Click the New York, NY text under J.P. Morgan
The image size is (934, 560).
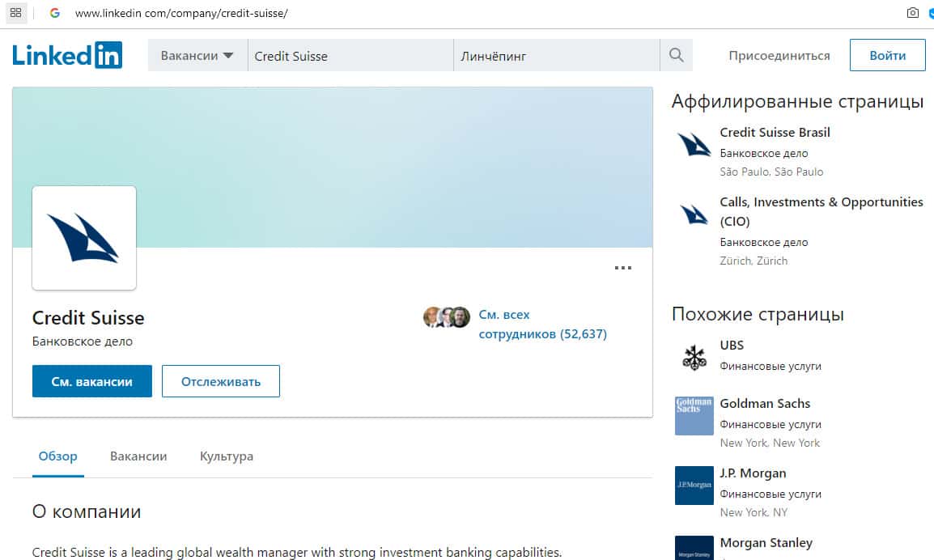pos(754,512)
